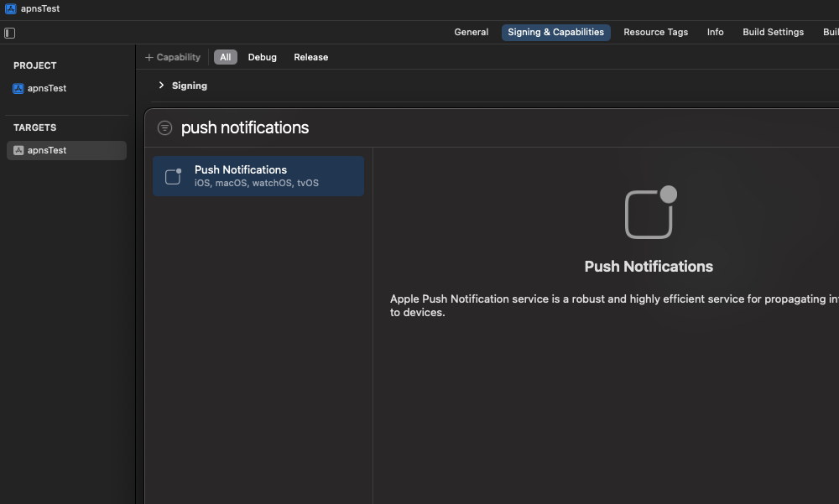Select the Release configuration filter
Image resolution: width=839 pixels, height=504 pixels.
coord(311,57)
